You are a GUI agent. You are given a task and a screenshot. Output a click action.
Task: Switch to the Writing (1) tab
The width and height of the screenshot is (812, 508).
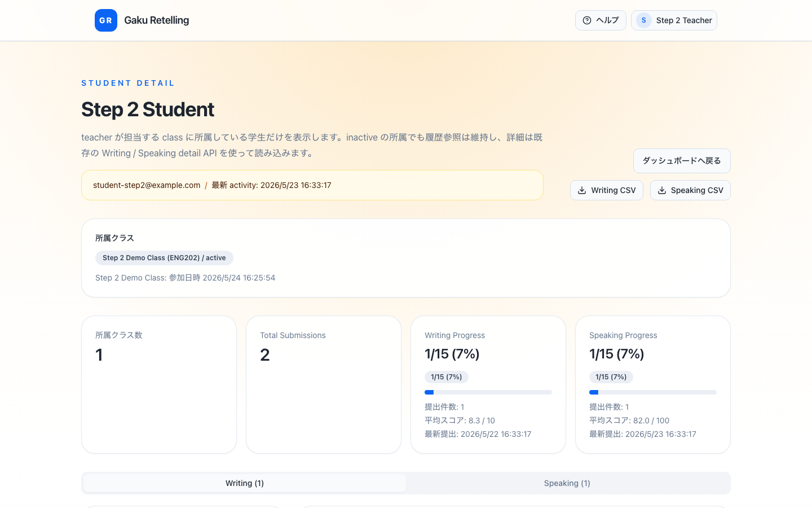pyautogui.click(x=245, y=483)
